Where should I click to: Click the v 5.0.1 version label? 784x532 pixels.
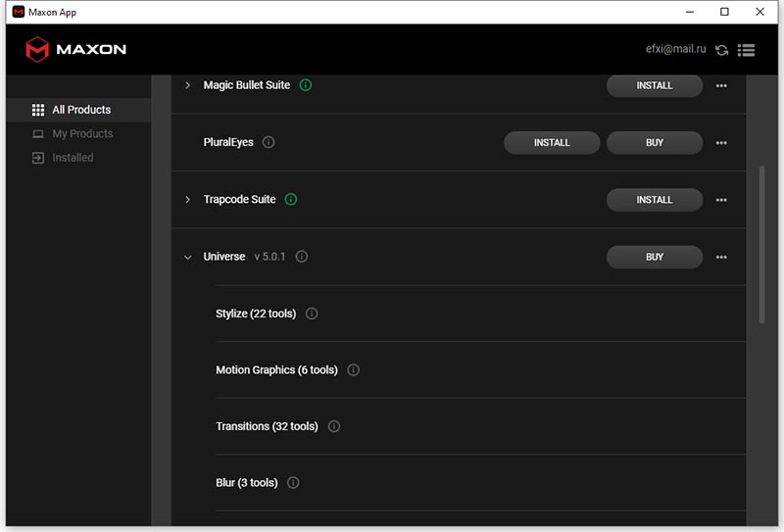pos(269,257)
